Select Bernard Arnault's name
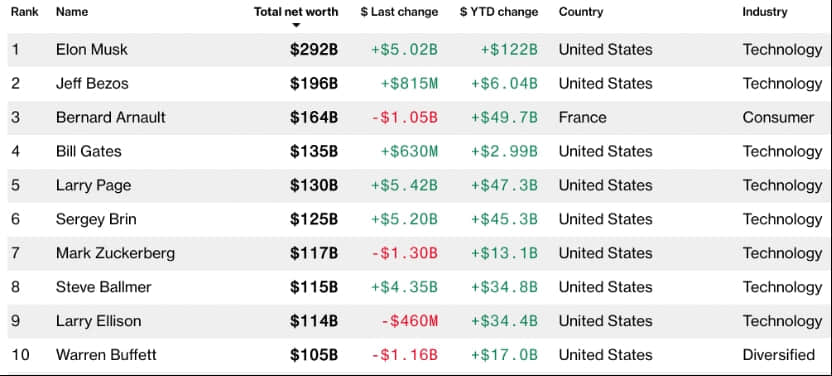Viewport: 832px width, 376px height. point(111,118)
